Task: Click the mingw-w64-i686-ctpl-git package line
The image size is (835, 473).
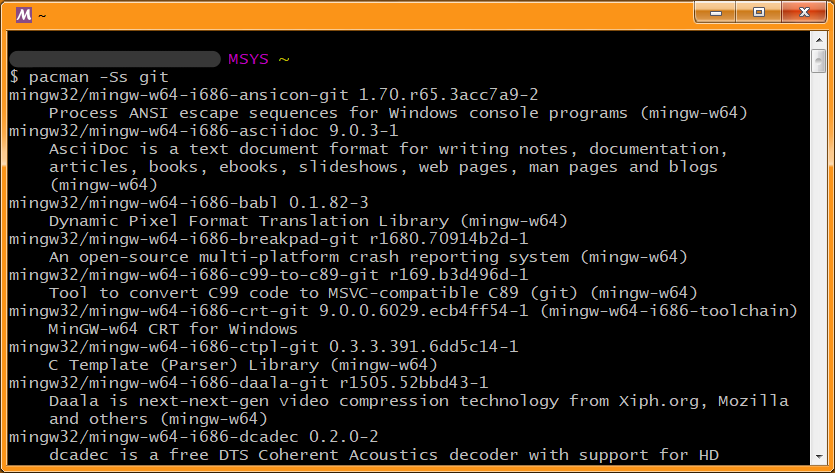Action: (x=263, y=347)
